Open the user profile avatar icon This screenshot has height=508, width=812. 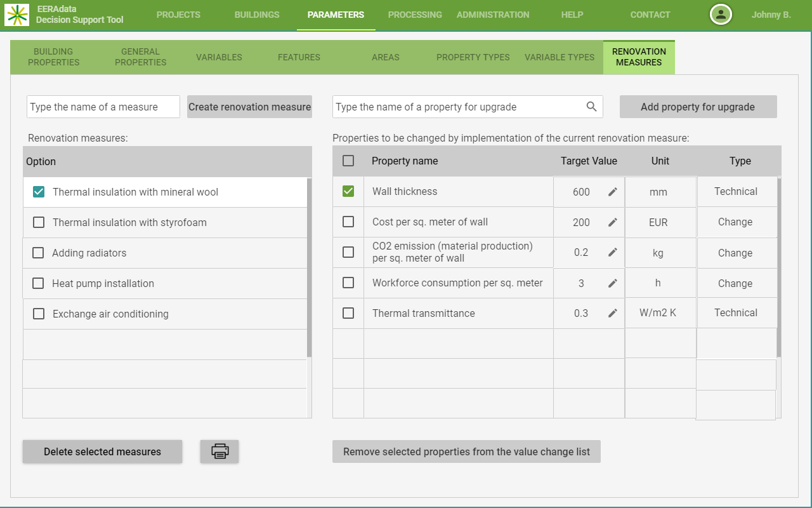(721, 15)
